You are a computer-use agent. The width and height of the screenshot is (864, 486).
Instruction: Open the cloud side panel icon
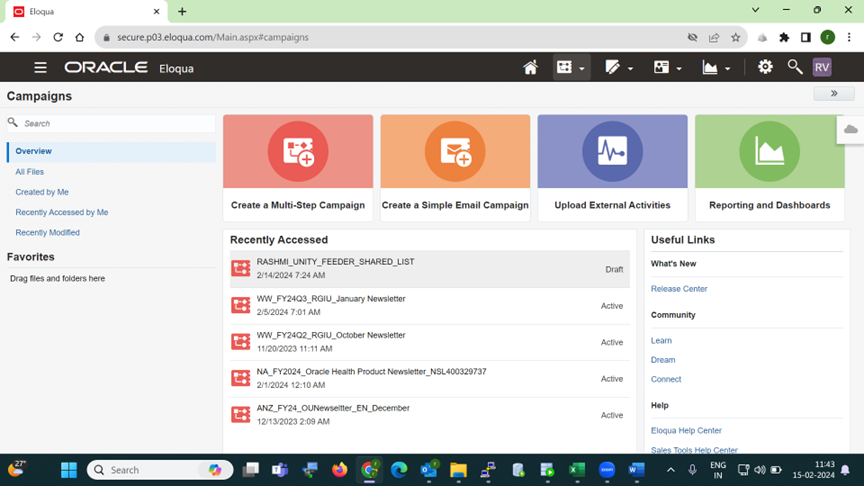(850, 129)
